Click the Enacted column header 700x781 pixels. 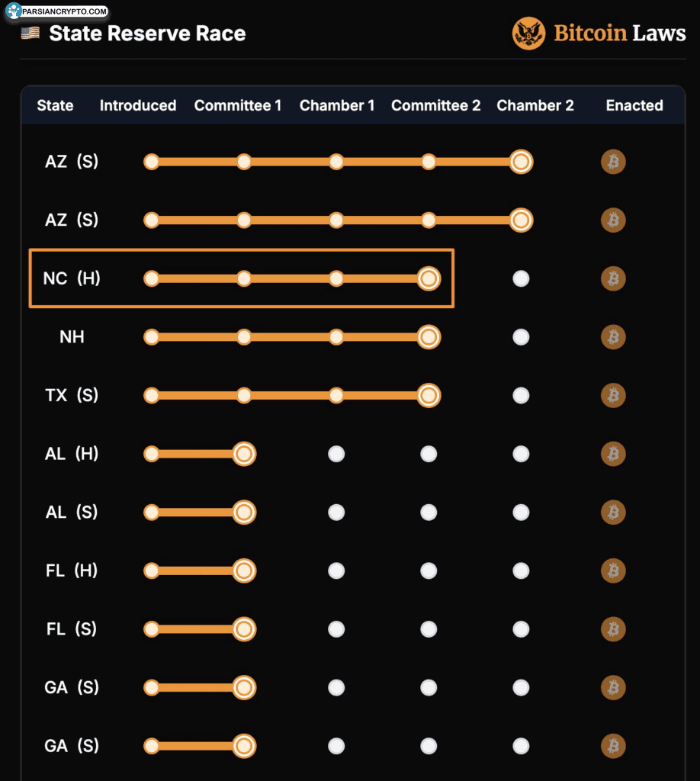pyautogui.click(x=634, y=105)
